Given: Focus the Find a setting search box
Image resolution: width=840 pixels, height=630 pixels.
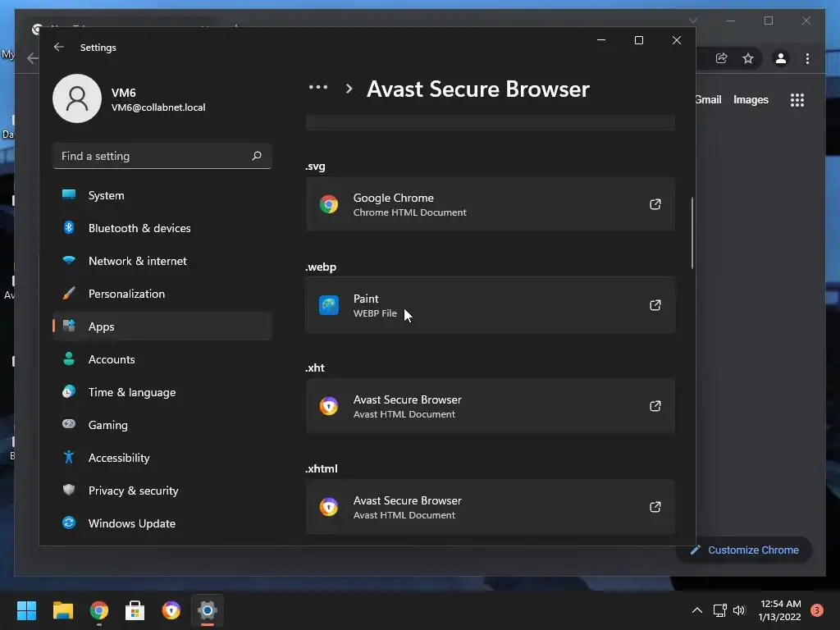Looking at the screenshot, I should 162,156.
